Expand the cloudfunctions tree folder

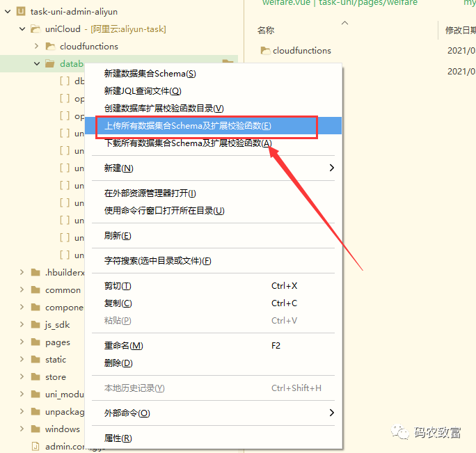(x=37, y=47)
